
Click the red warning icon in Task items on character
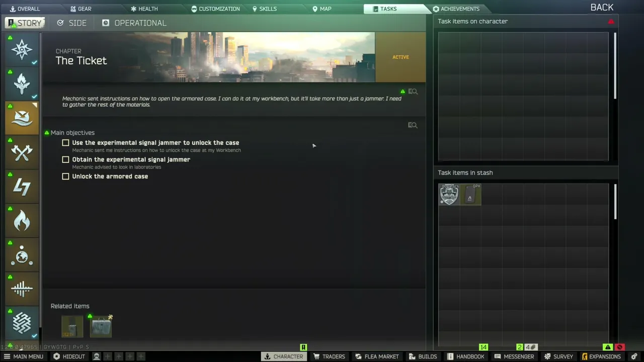611,22
